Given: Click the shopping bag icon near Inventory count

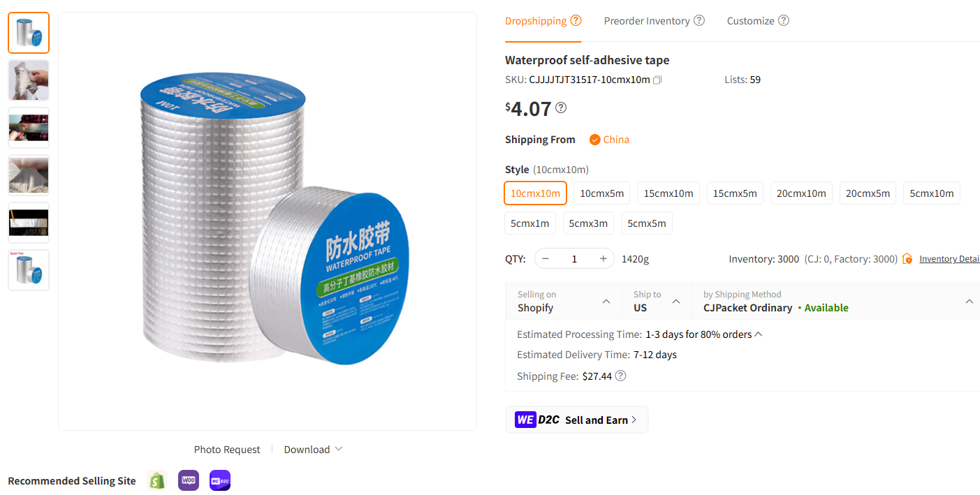Looking at the screenshot, I should [907, 258].
